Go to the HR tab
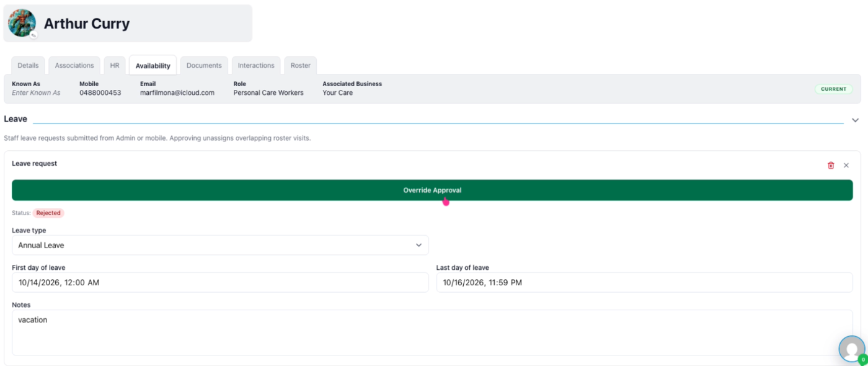 coord(115,65)
